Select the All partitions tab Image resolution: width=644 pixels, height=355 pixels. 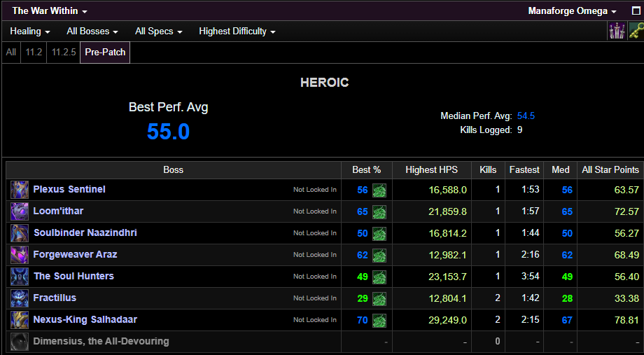coord(11,53)
